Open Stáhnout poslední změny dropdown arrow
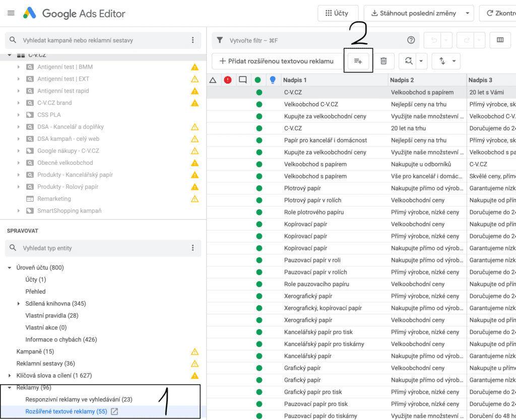The width and height of the screenshot is (516, 420). [467, 13]
